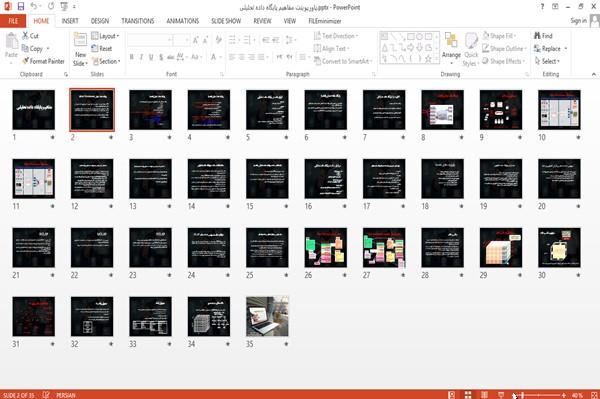Click the Sign in link
This screenshot has width=600, height=399.
pos(578,21)
